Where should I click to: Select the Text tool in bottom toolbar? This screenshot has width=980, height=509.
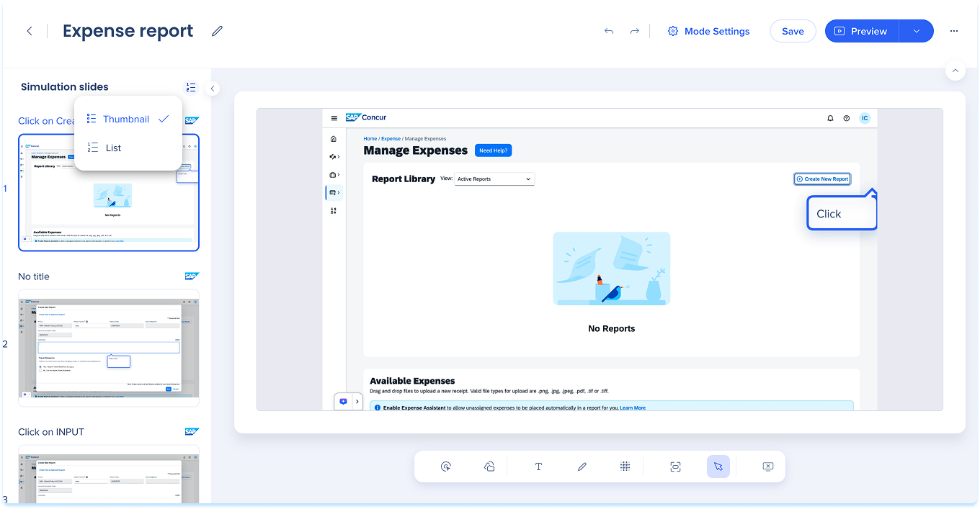coord(538,467)
